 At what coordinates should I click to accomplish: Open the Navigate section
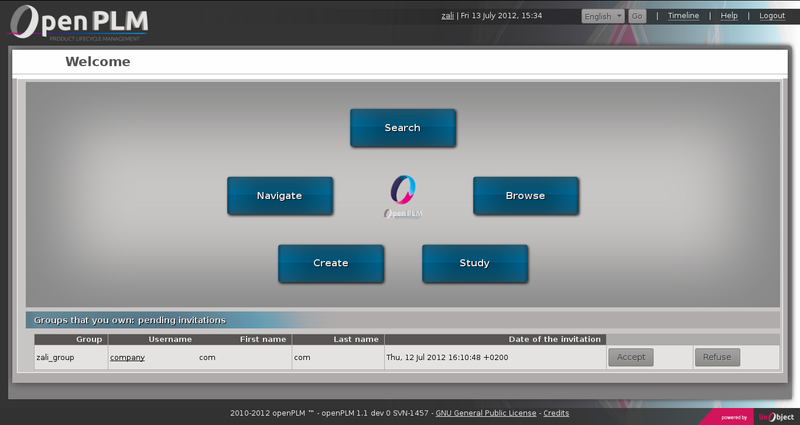[279, 196]
